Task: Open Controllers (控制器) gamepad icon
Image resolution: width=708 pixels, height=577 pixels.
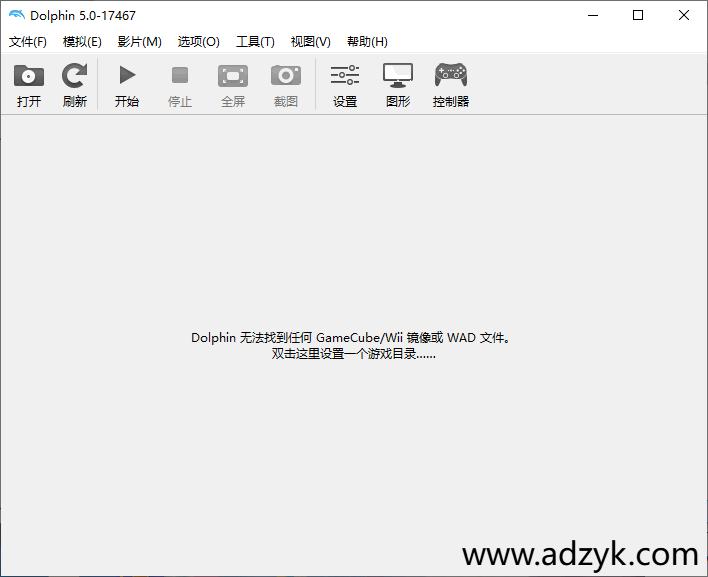Action: tap(451, 75)
